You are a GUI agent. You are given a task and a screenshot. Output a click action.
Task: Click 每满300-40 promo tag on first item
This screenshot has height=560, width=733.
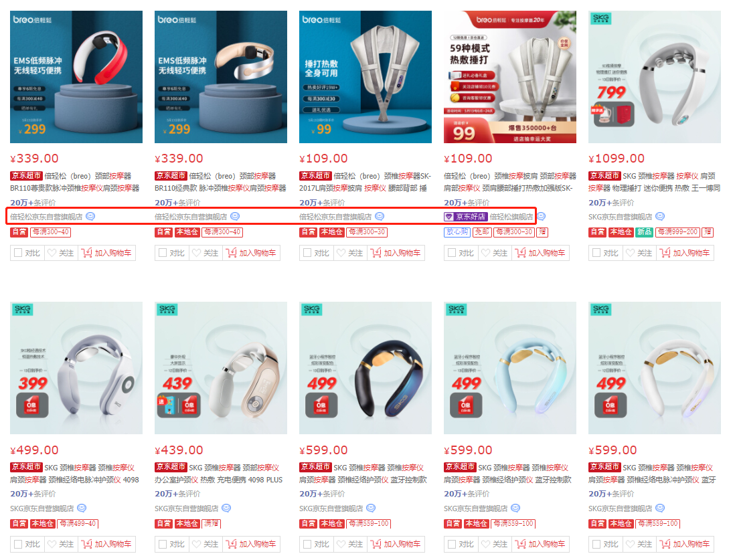(51, 231)
